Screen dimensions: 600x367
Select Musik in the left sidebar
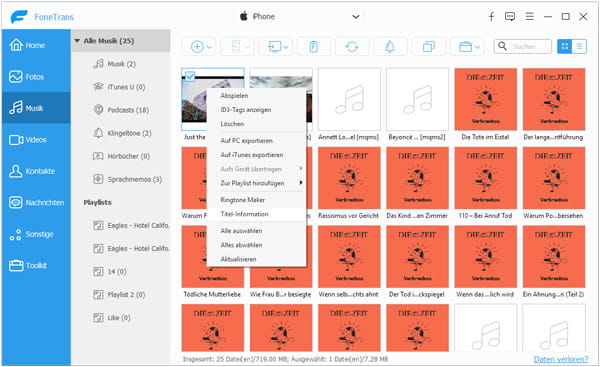36,108
